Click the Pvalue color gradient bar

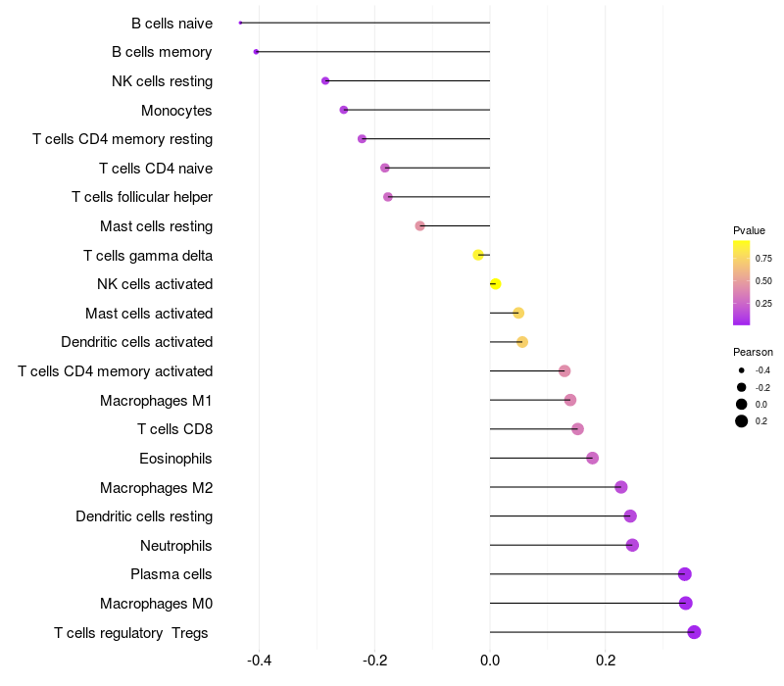point(742,282)
